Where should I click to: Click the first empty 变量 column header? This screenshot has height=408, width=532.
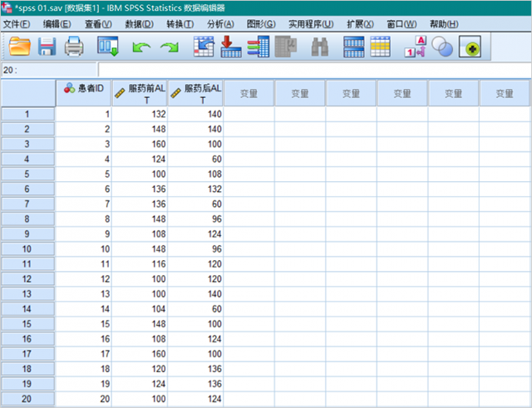click(x=249, y=93)
